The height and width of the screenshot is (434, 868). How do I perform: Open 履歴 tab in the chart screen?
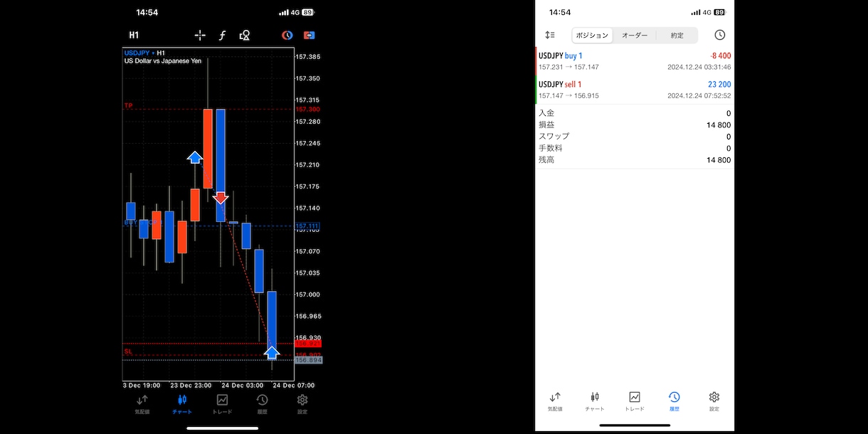point(262,403)
